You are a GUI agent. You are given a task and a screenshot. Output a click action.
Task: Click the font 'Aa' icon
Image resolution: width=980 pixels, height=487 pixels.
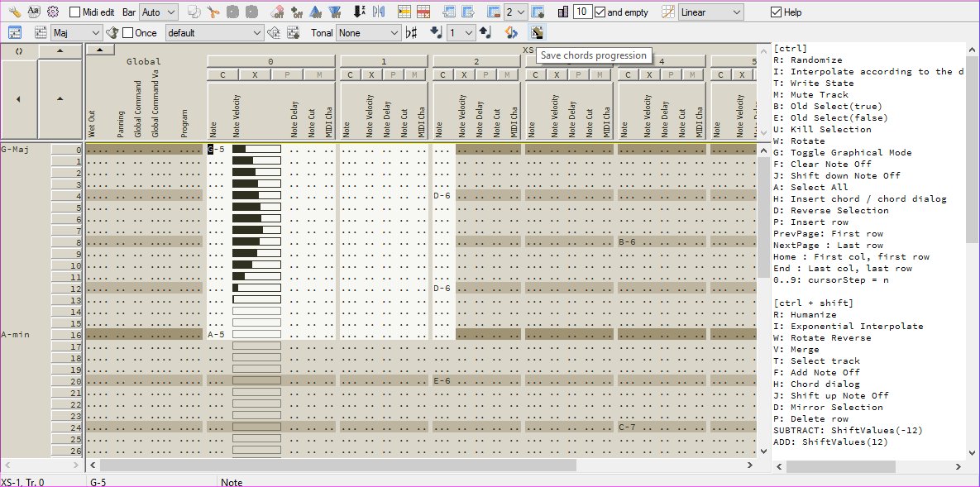click(34, 12)
